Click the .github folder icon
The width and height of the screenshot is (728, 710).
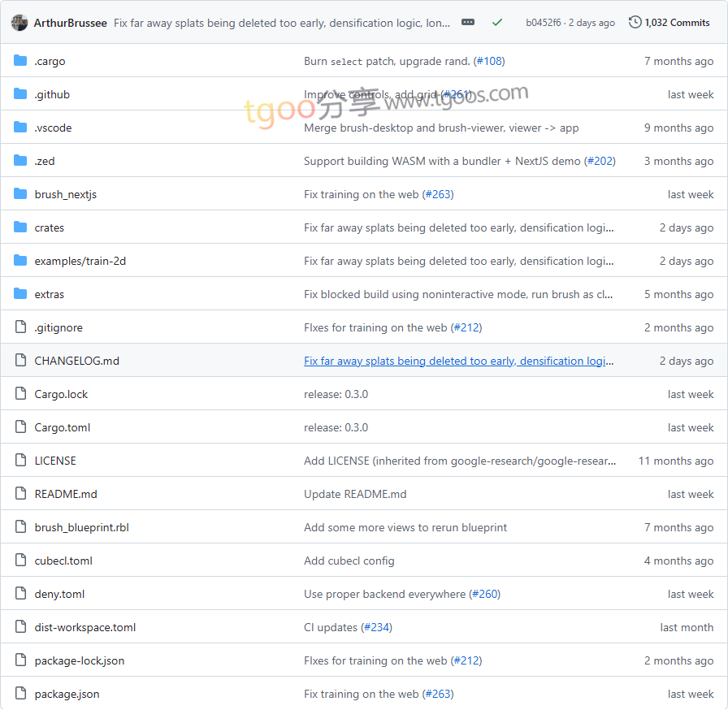click(20, 94)
